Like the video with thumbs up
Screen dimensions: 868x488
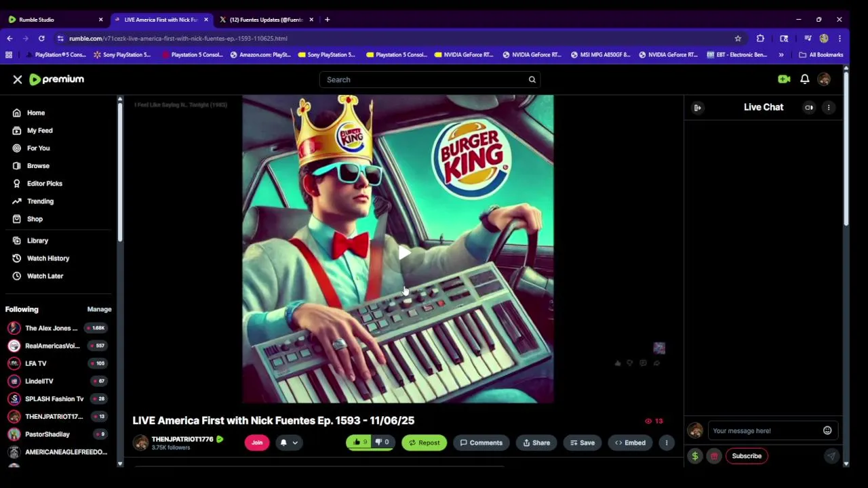[x=359, y=443]
